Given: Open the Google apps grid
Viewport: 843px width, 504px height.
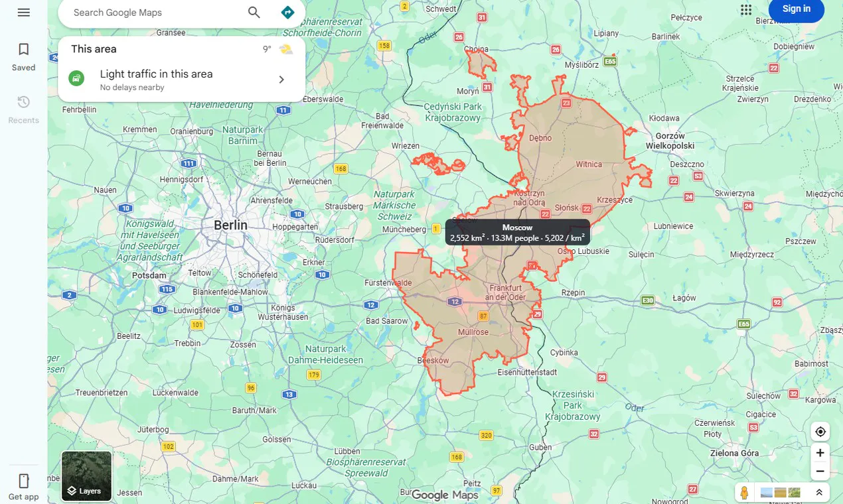Looking at the screenshot, I should 746,9.
